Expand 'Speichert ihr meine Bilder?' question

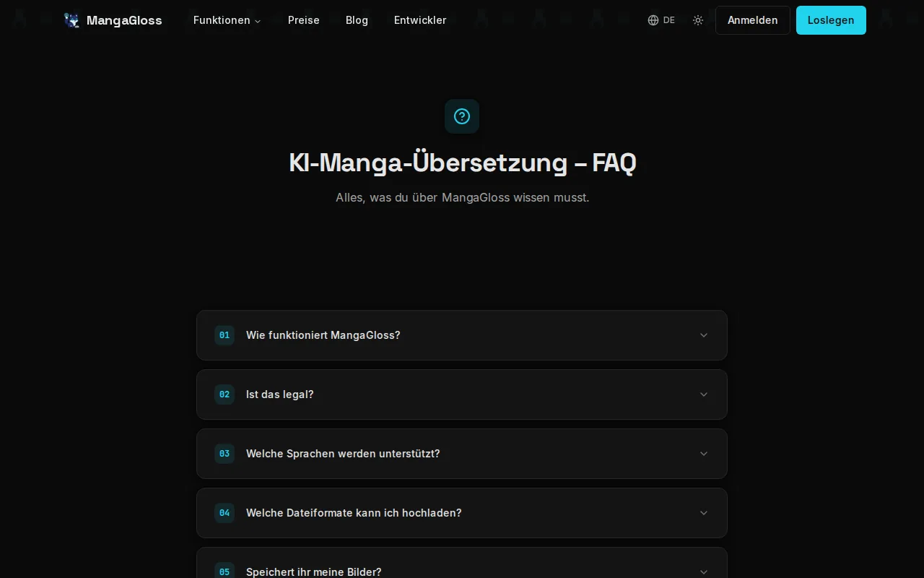click(462, 563)
